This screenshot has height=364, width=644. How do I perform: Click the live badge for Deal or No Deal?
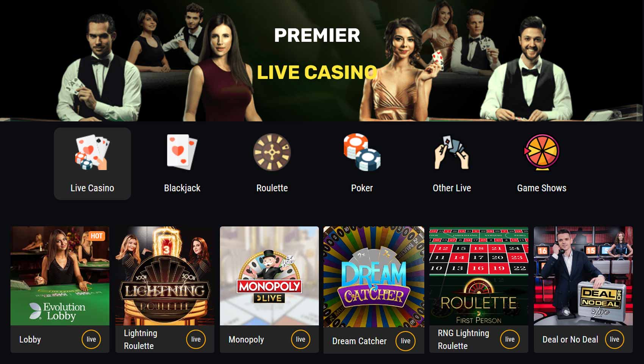(614, 339)
